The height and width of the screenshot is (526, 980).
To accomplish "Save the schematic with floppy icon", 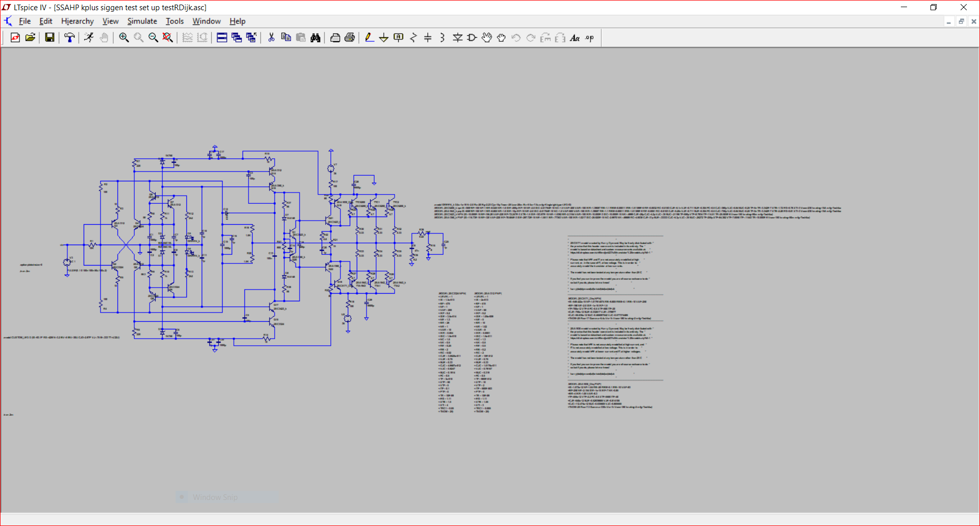I will click(50, 38).
